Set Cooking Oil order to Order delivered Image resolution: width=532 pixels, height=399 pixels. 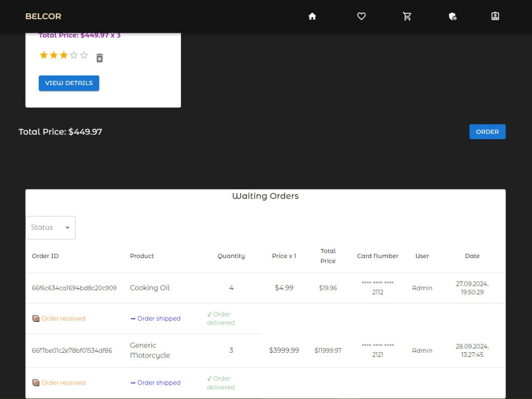(221, 318)
